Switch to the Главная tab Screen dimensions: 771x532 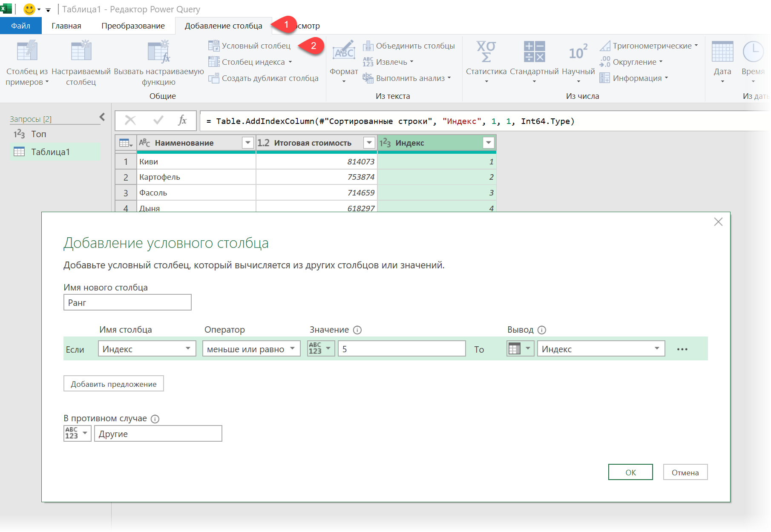click(66, 26)
